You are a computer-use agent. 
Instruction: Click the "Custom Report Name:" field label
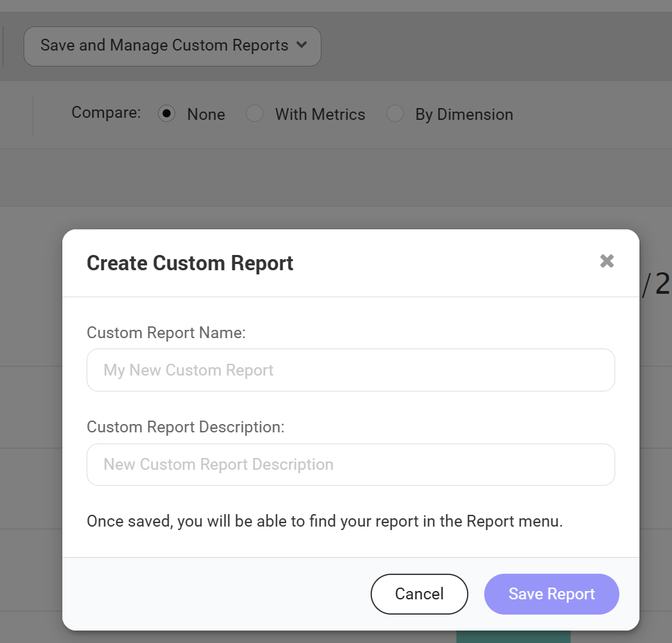click(166, 333)
